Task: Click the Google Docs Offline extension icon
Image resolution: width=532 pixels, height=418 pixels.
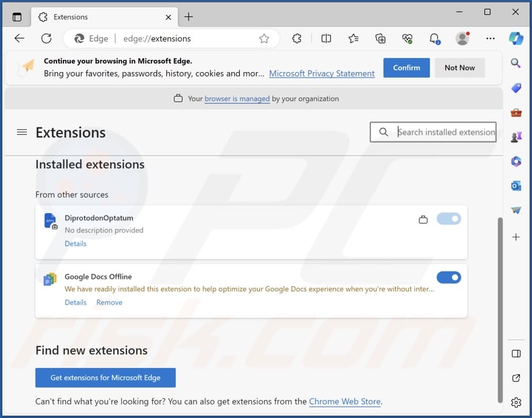Action: [51, 279]
